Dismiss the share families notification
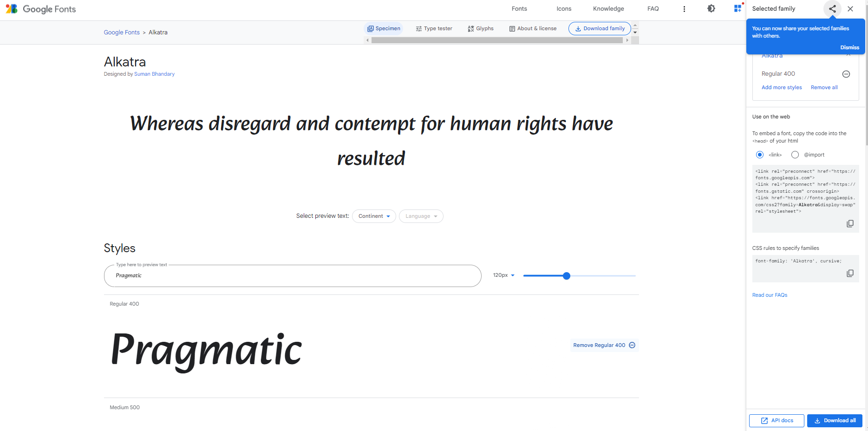868x431 pixels. pos(849,47)
